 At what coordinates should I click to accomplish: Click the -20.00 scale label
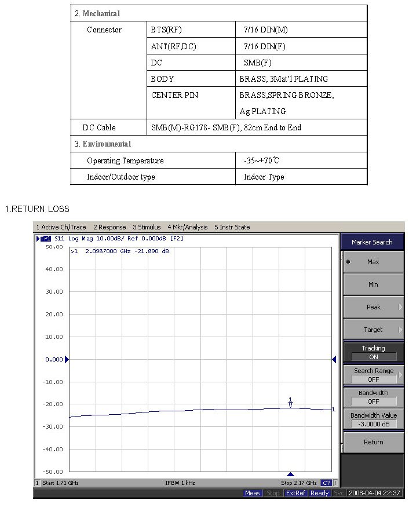[x=53, y=404]
